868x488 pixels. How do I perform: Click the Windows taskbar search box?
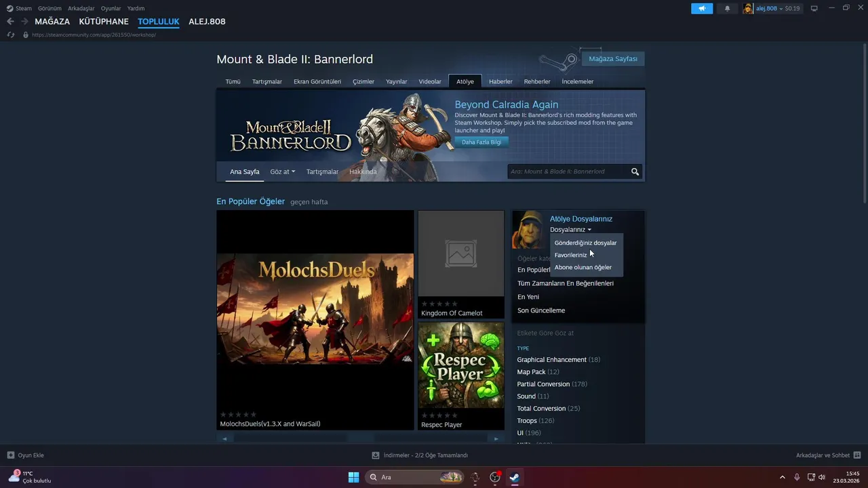pos(415,477)
